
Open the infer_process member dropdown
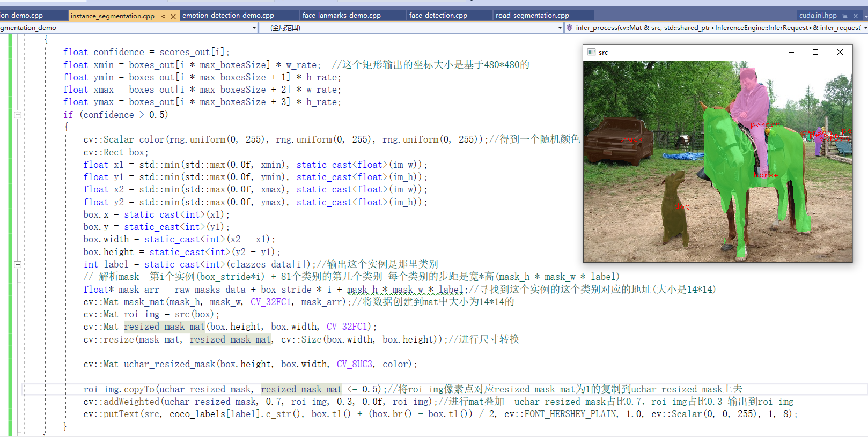(x=716, y=27)
